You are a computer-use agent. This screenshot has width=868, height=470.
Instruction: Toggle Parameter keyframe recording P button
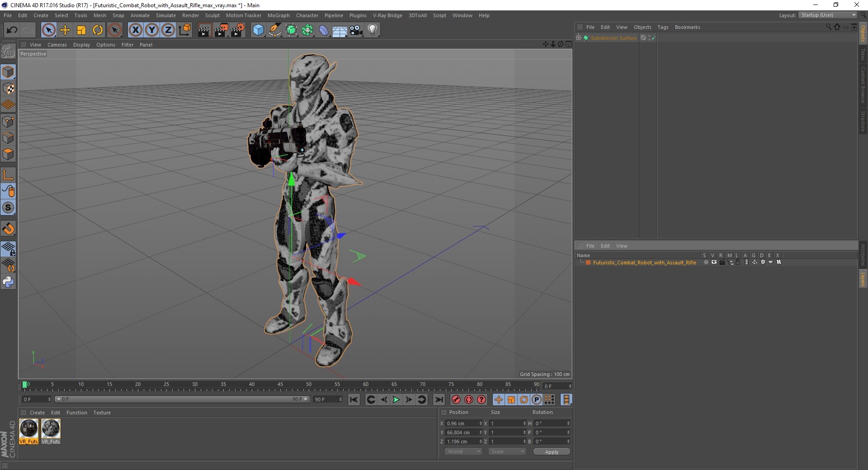coord(537,399)
